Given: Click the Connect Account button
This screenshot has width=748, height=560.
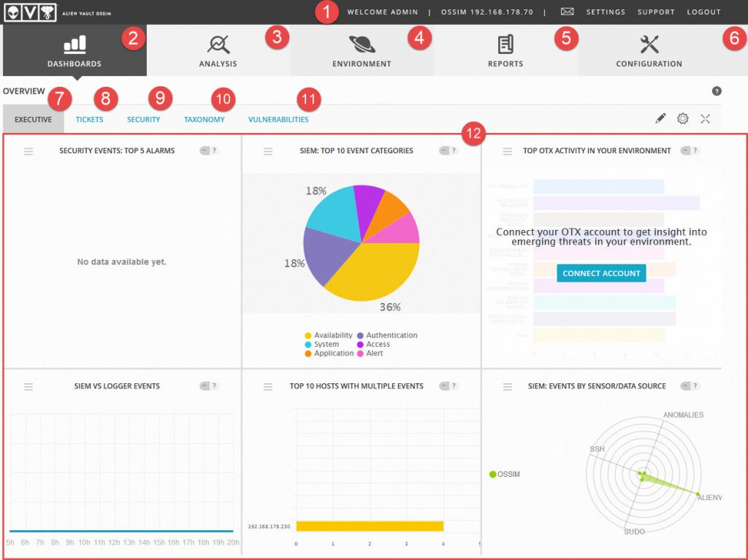Looking at the screenshot, I should click(601, 273).
